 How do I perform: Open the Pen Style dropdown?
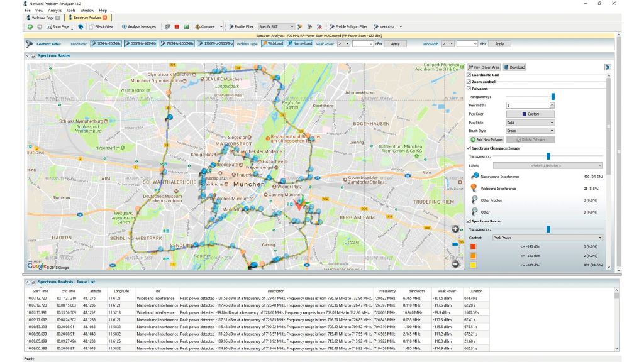(530, 123)
